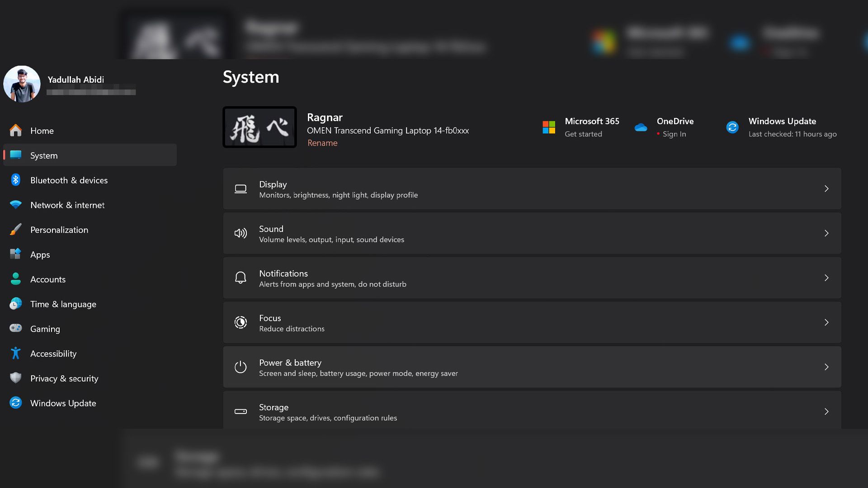
Task: Open Display settings row
Action: (x=532, y=189)
